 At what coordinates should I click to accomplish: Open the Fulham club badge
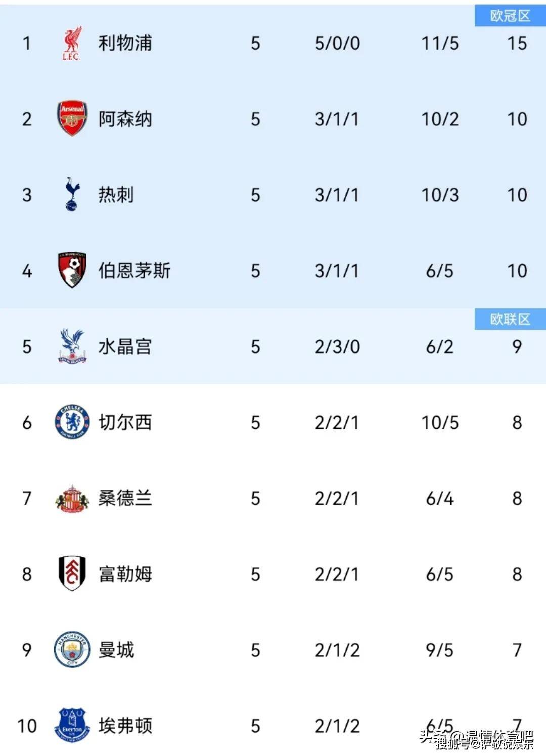pyautogui.click(x=72, y=574)
